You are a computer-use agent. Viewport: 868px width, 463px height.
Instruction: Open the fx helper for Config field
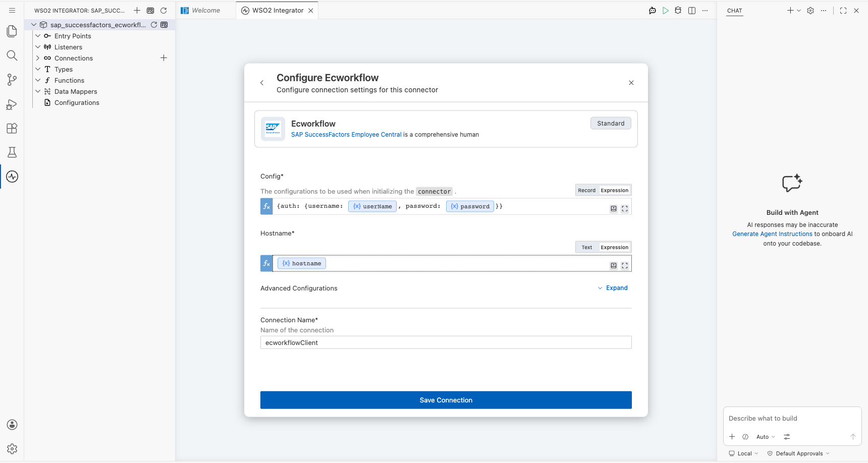266,206
